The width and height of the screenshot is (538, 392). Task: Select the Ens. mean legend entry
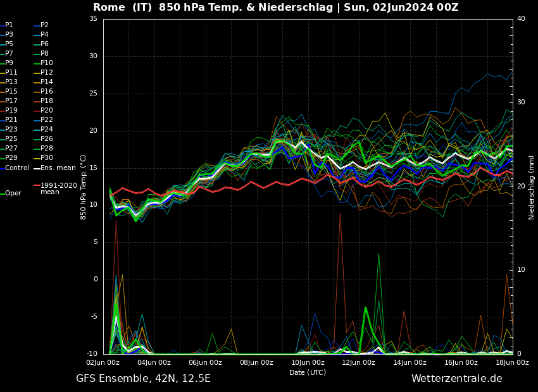click(x=58, y=168)
